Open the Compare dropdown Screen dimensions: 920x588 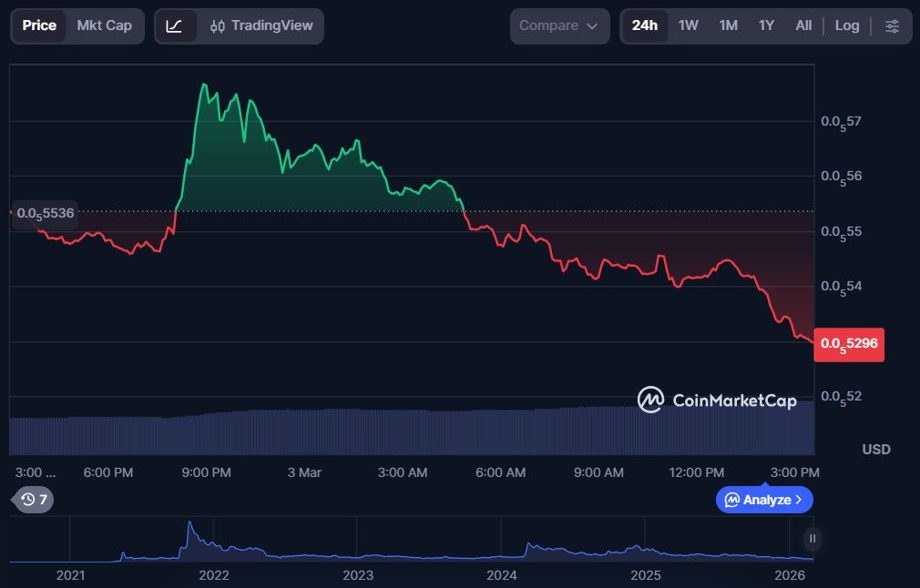[559, 25]
